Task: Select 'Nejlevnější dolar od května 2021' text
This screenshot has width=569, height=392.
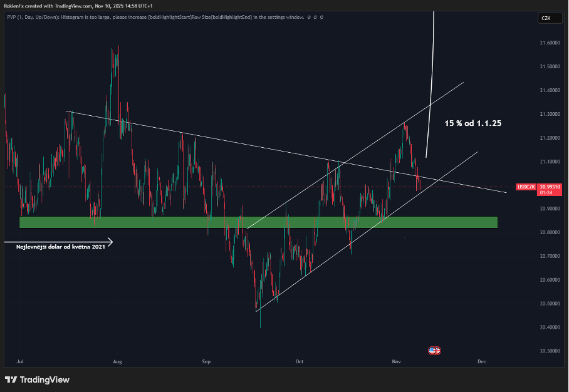Action: tap(60, 248)
